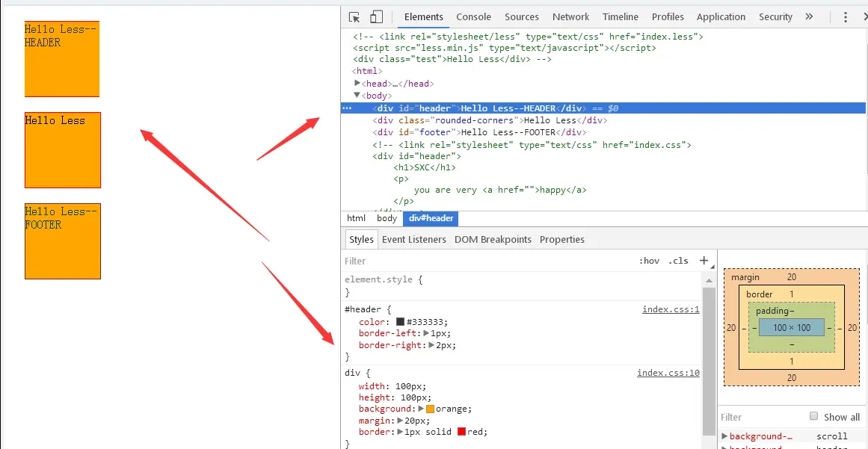Switch to the Elements tab
This screenshot has height=449, width=868.
tap(423, 16)
